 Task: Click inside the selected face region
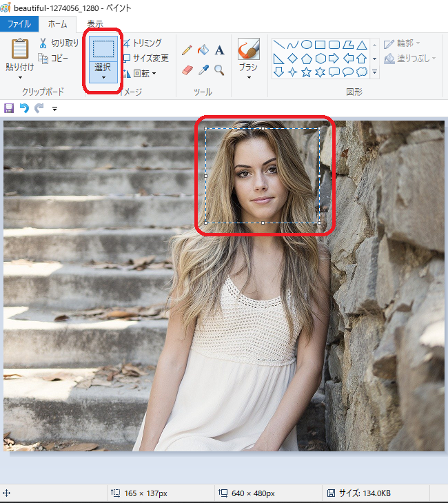[263, 176]
